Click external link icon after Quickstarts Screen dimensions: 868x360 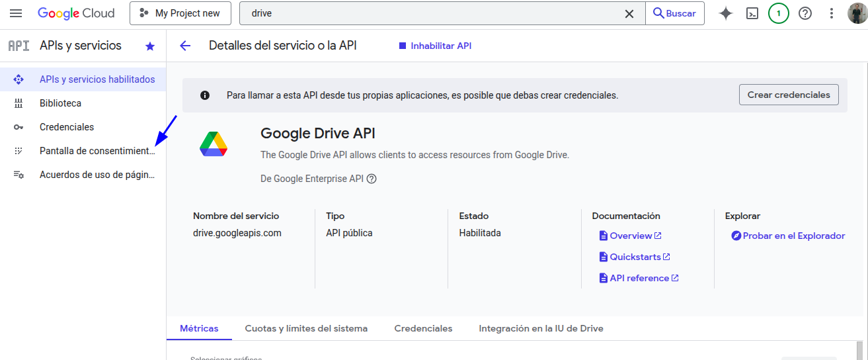click(x=666, y=257)
